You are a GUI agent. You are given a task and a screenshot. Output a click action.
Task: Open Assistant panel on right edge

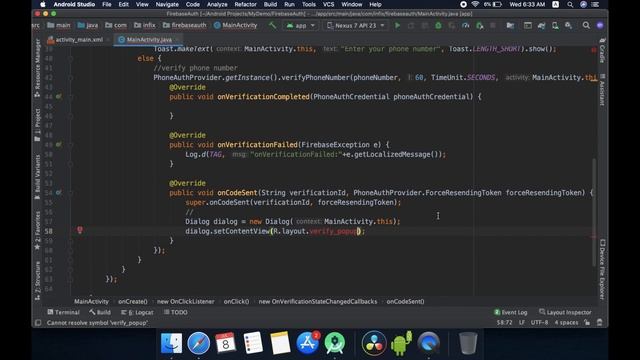click(602, 90)
